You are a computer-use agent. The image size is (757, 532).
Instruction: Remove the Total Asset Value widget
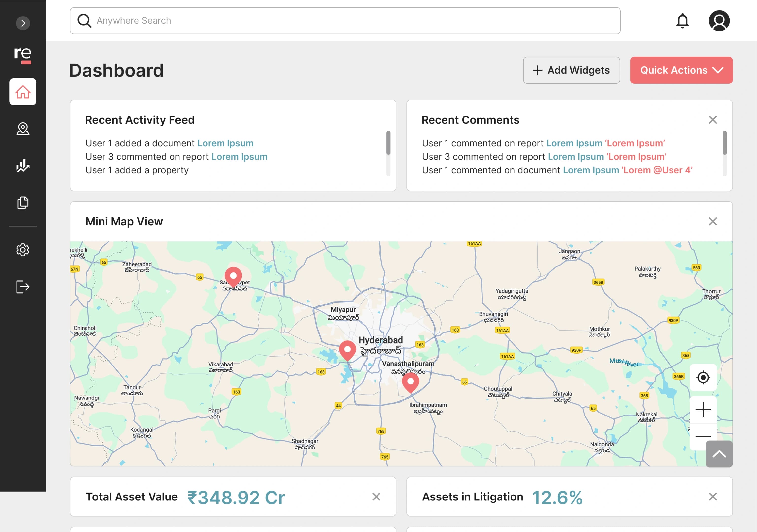click(x=376, y=497)
